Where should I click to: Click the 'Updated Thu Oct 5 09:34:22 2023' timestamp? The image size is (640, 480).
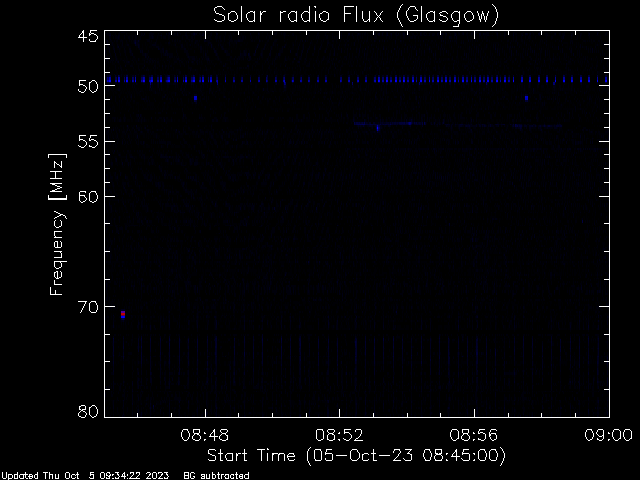click(x=85, y=476)
